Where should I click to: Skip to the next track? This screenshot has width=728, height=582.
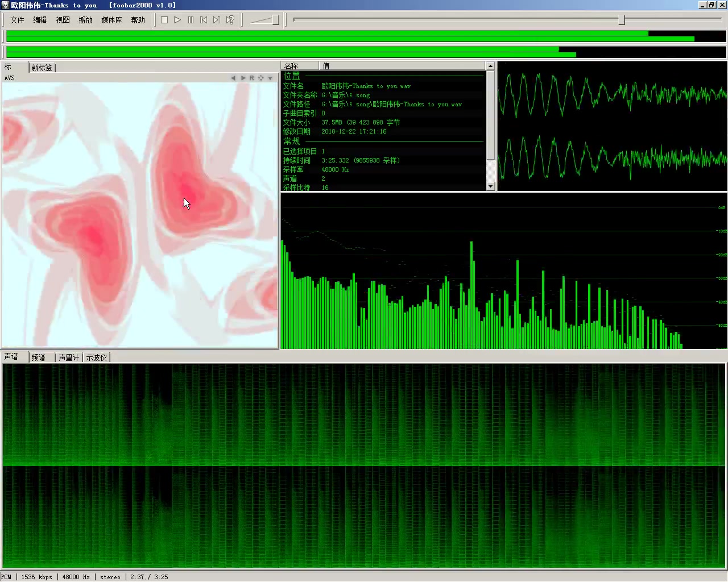pos(217,20)
